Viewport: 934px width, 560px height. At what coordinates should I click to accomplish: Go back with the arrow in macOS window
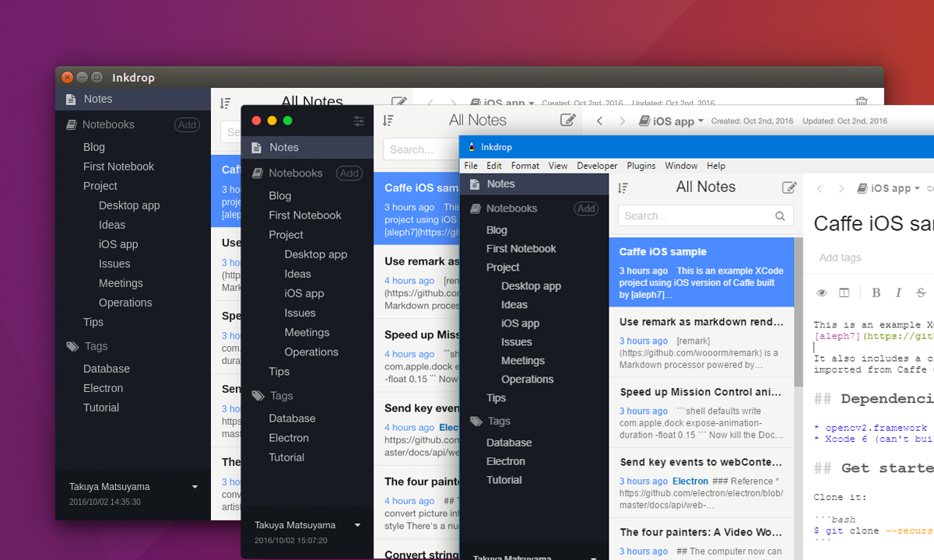click(x=599, y=121)
